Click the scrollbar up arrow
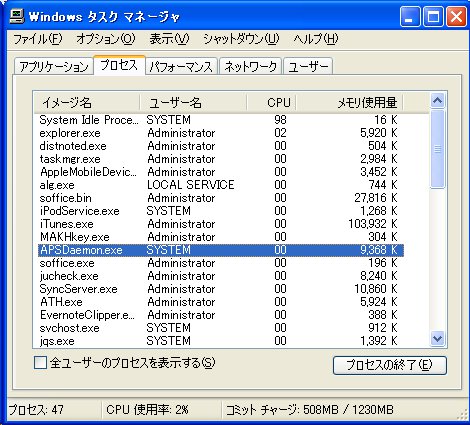Image resolution: width=470 pixels, height=425 pixels. 437,100
